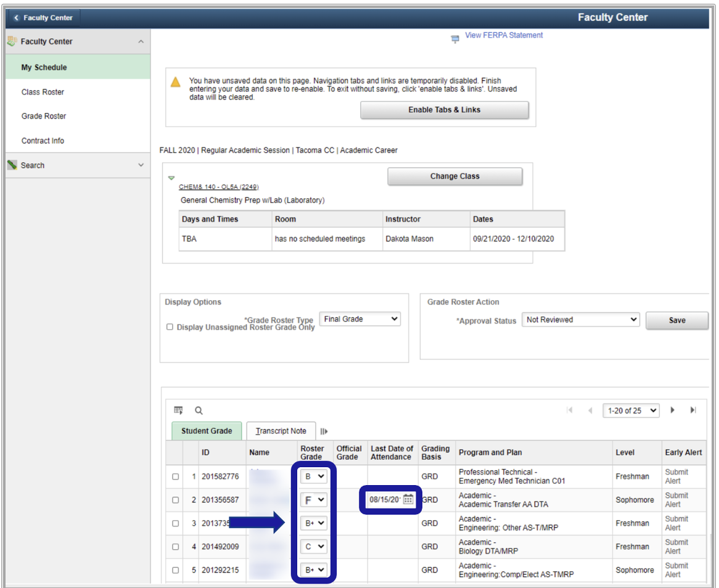Collapse the class details green triangle
Viewport: 719px width, 588px height.
coord(171,178)
